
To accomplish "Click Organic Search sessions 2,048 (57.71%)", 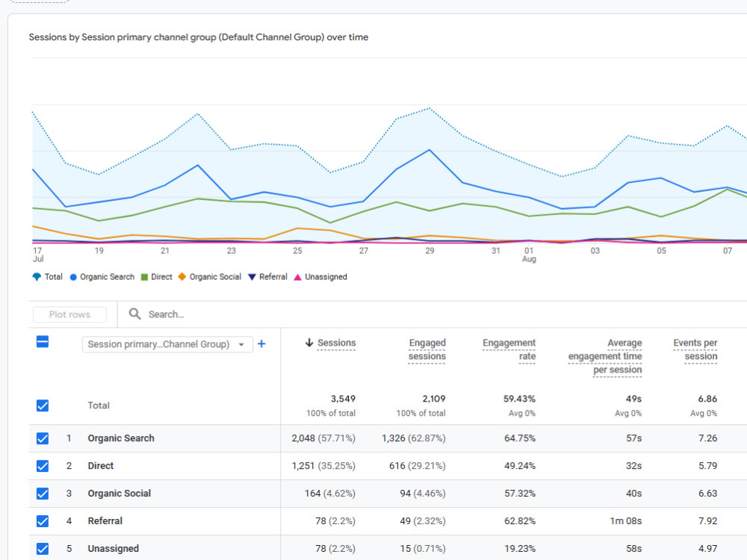I will tap(323, 438).
